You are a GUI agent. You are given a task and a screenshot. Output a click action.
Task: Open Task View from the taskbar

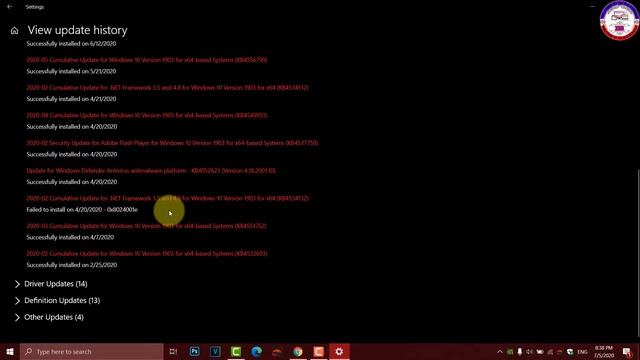tap(173, 351)
